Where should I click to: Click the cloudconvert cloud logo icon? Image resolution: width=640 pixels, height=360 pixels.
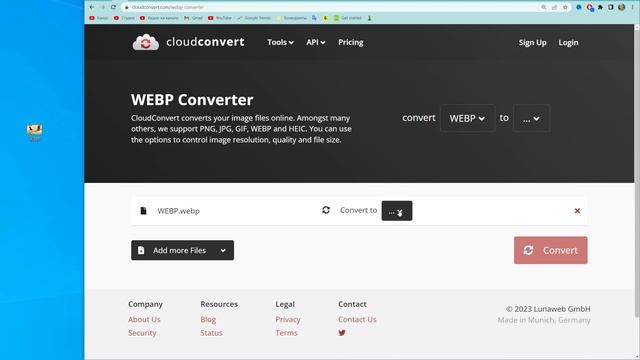[x=146, y=42]
